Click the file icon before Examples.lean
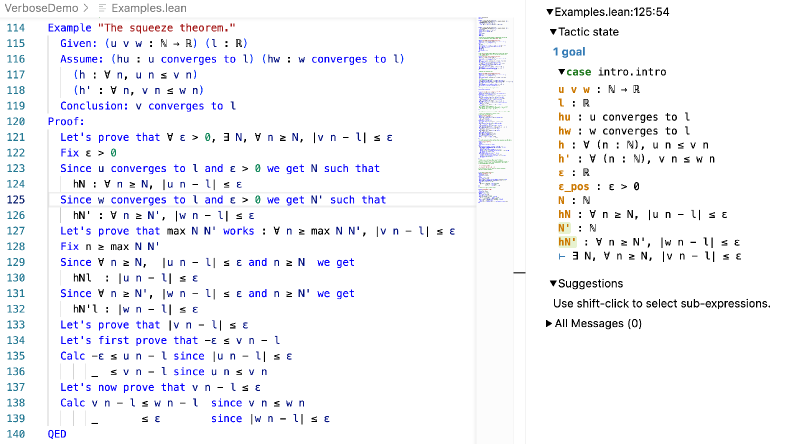The width and height of the screenshot is (797, 444). coord(103,8)
